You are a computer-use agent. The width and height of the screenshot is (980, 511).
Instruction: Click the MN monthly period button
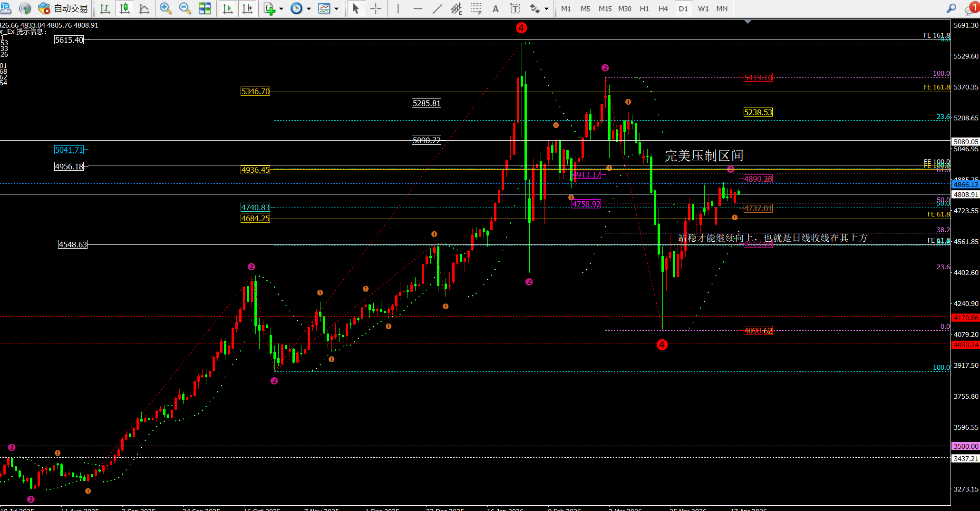coord(722,9)
